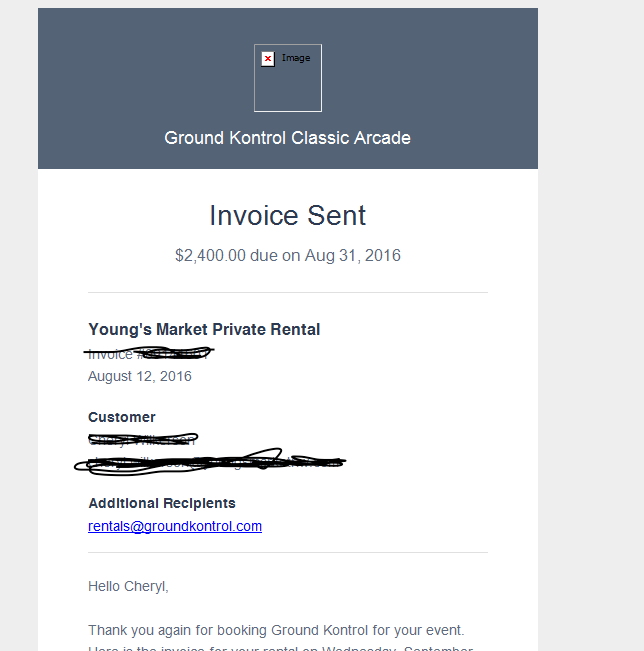Click the Ground Kontrol Classic Arcade header title
Screen dimensions: 644x651
[287, 138]
